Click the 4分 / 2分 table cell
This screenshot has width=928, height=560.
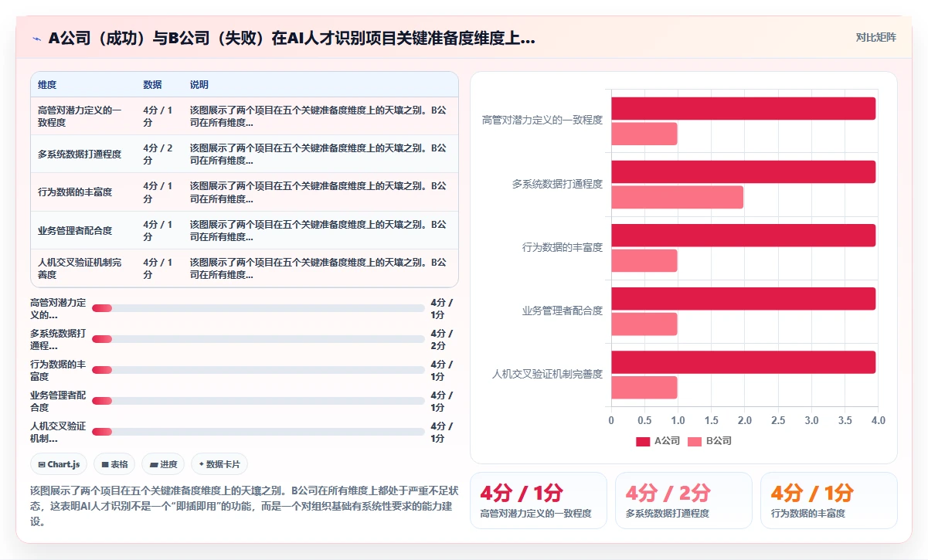coord(158,154)
